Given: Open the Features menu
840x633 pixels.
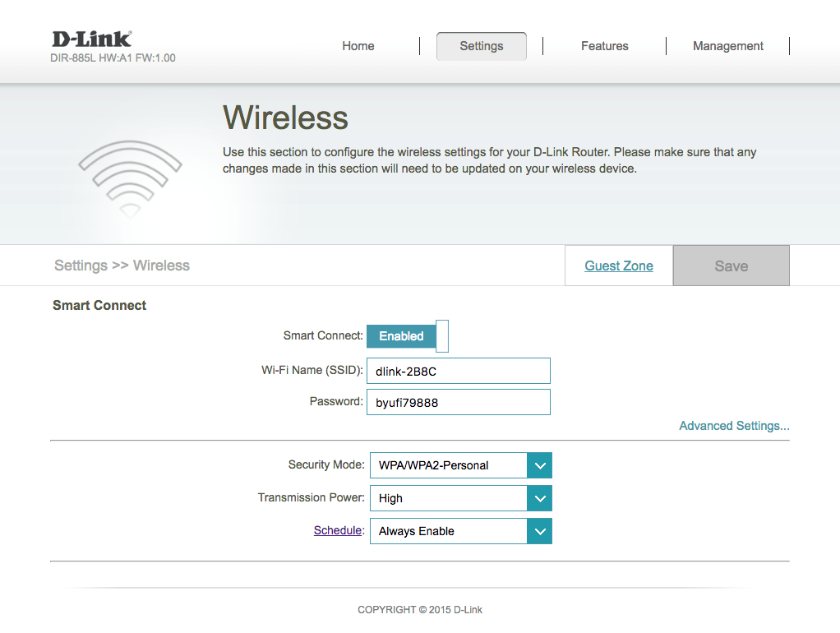Looking at the screenshot, I should coord(605,46).
